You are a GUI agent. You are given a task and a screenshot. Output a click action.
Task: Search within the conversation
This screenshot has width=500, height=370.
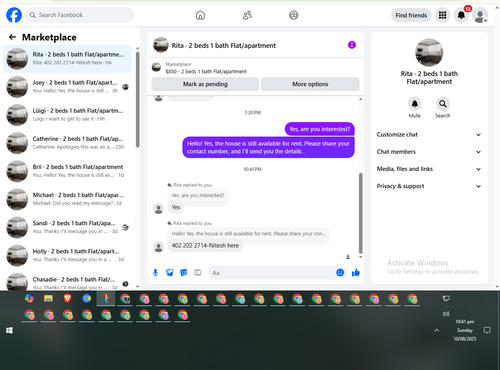click(x=443, y=104)
